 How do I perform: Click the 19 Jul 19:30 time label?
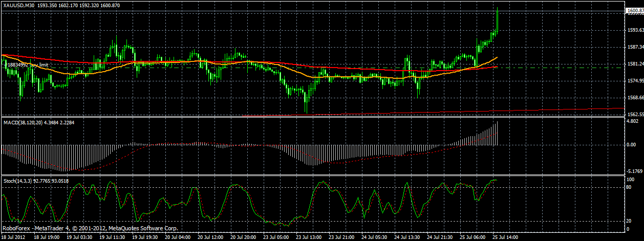point(145,237)
